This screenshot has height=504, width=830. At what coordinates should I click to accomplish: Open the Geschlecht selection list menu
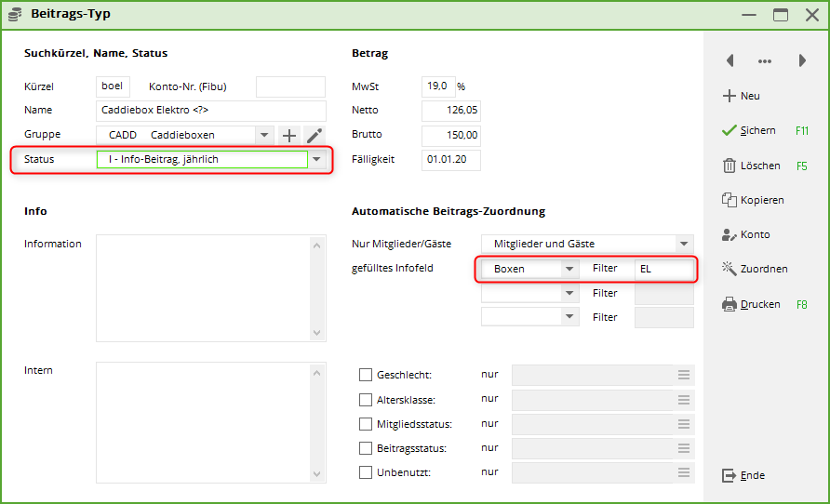pos(684,375)
